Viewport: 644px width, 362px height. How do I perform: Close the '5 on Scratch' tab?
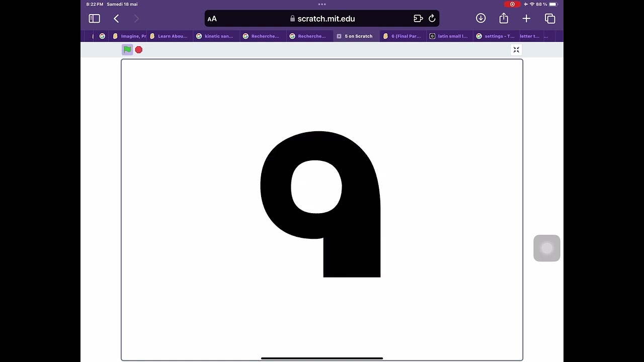coord(339,36)
